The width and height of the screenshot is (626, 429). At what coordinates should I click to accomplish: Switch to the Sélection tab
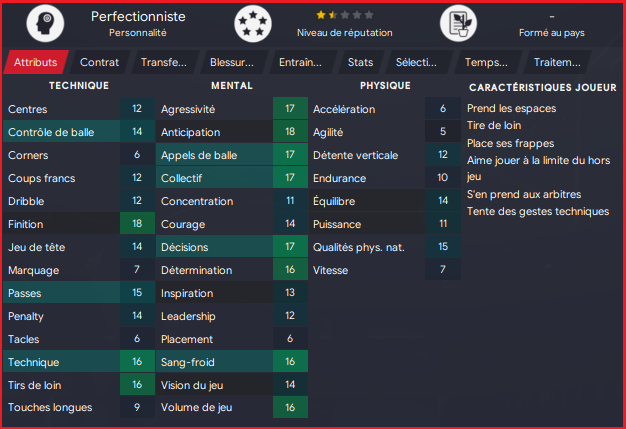[x=415, y=62]
